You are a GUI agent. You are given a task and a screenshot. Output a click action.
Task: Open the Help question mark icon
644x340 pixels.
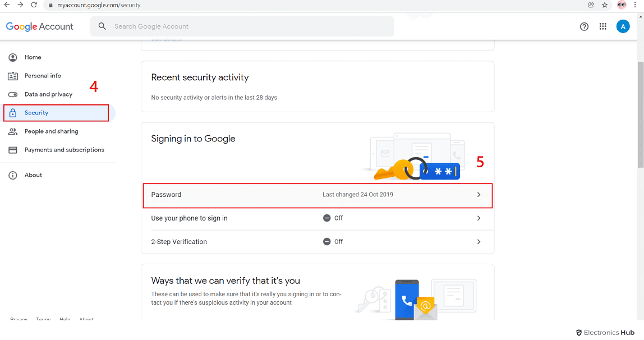pos(584,26)
